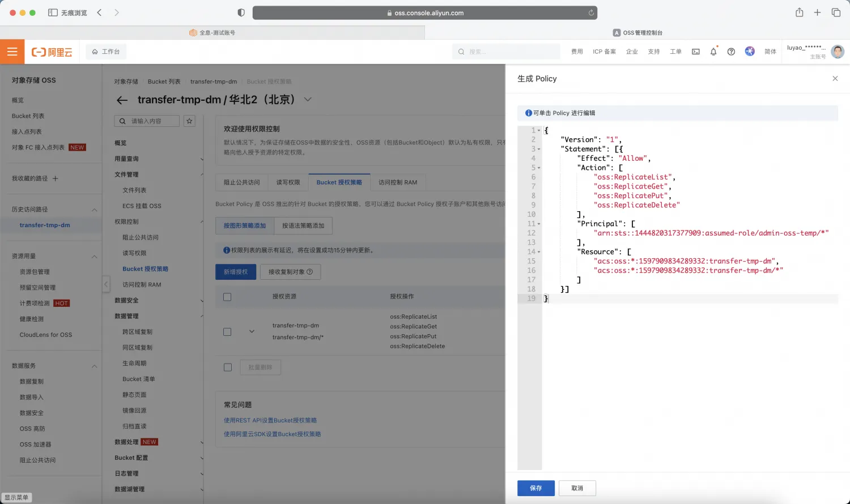The image size is (850, 504).
Task: Cancel the policy panel with 取消
Action: click(577, 488)
